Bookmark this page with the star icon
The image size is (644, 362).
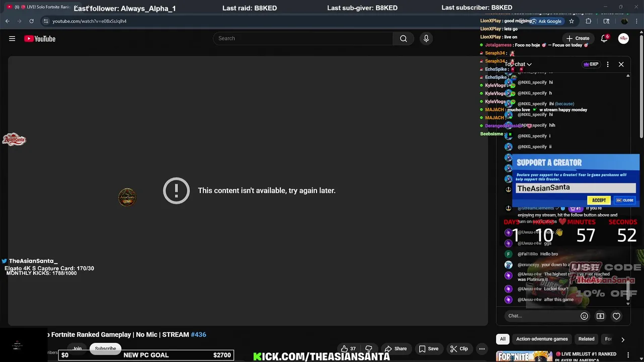572,21
